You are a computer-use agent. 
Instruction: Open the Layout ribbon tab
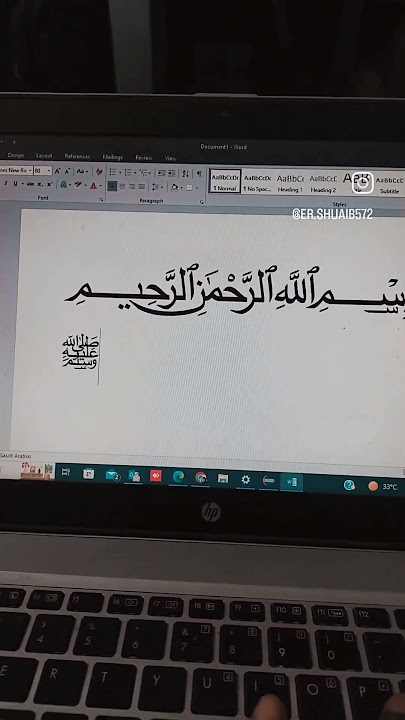click(44, 156)
